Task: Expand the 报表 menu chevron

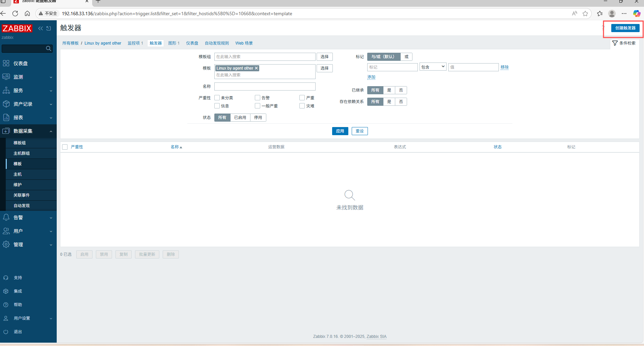Action: pyautogui.click(x=51, y=118)
